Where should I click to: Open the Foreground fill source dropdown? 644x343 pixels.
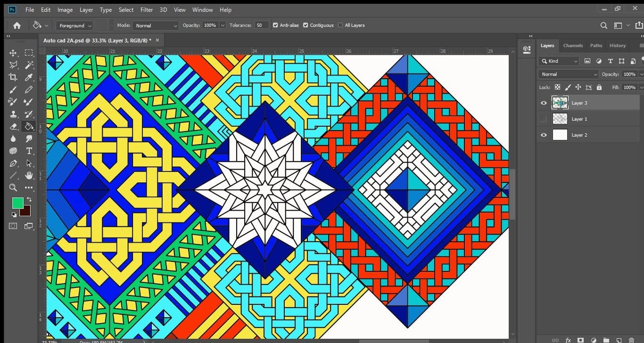coord(74,25)
